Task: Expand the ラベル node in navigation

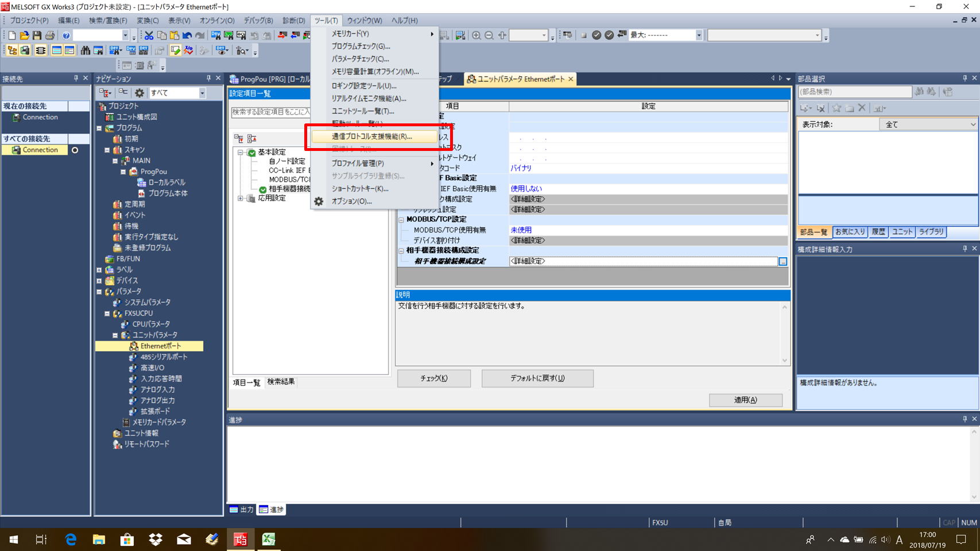Action: click(x=99, y=270)
